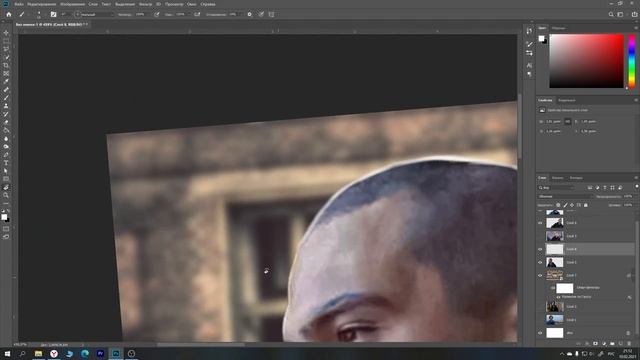Hide the Фон background layer
Viewport: 640px width, 360px height.
point(540,333)
